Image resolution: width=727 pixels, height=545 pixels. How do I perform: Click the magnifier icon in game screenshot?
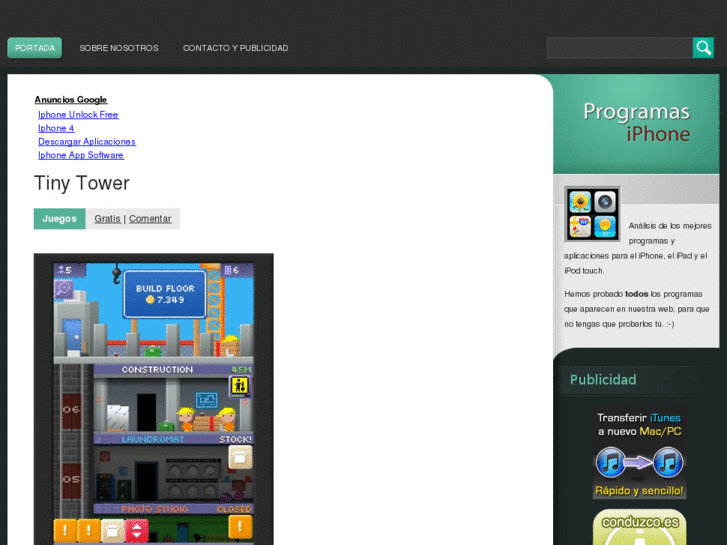pos(64,289)
